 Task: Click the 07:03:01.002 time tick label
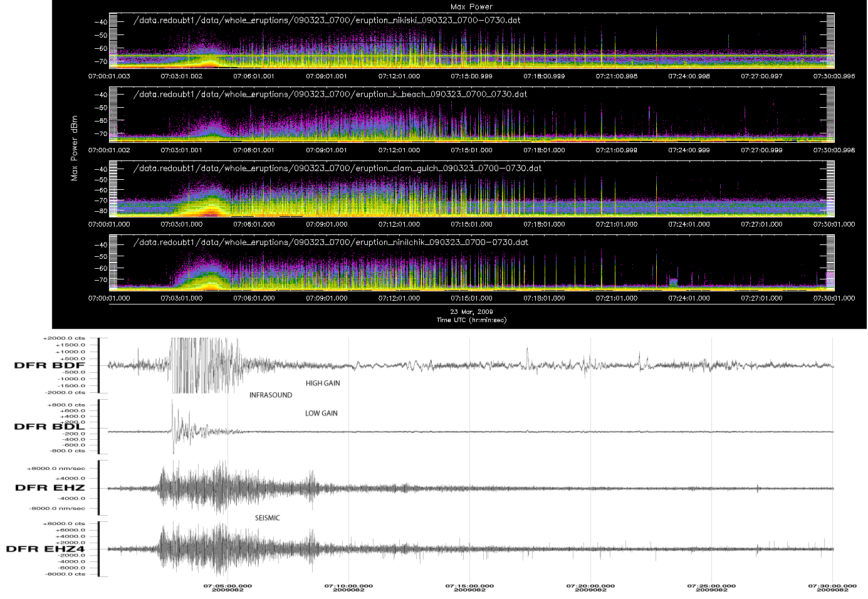point(182,76)
